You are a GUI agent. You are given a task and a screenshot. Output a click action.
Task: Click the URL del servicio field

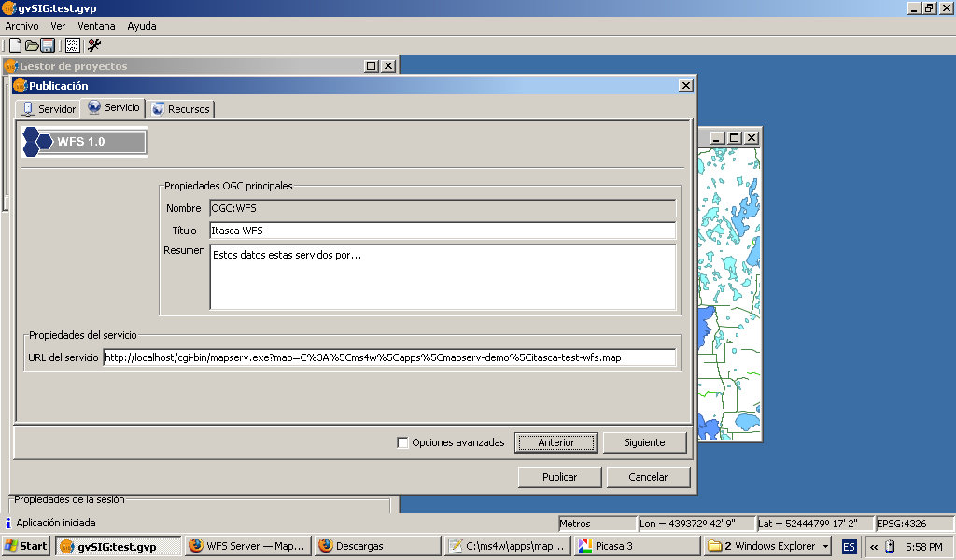(x=388, y=357)
